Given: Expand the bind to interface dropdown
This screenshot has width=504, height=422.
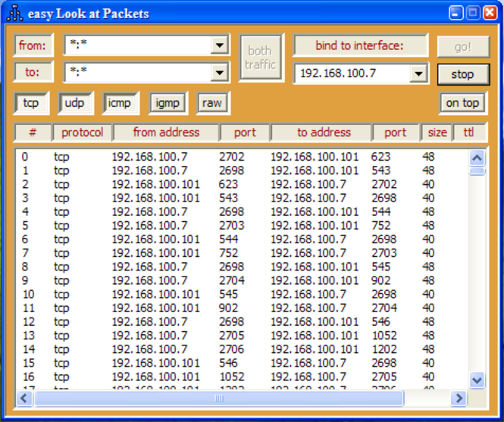Looking at the screenshot, I should [x=419, y=73].
